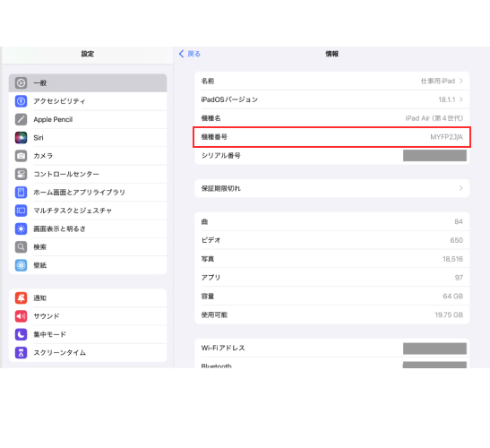Image resolution: width=490 pixels, height=448 pixels.
Task: Open the chevron on 保証期限切れ row
Action: [461, 188]
